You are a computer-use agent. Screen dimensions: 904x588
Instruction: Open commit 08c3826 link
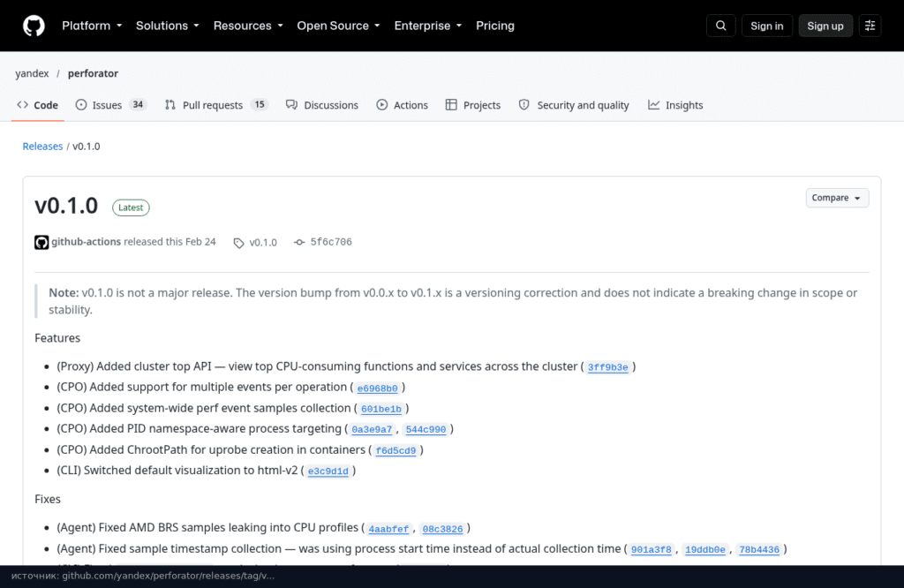[x=442, y=529]
